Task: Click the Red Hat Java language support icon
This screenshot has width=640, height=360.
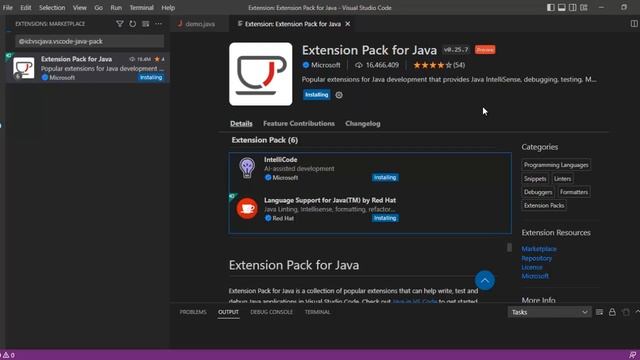Action: (x=247, y=209)
